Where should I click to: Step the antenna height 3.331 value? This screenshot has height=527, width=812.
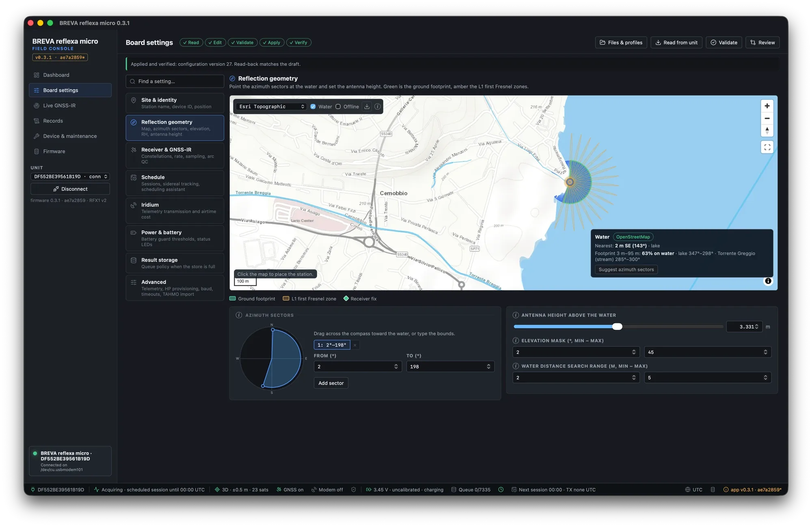coord(757,327)
